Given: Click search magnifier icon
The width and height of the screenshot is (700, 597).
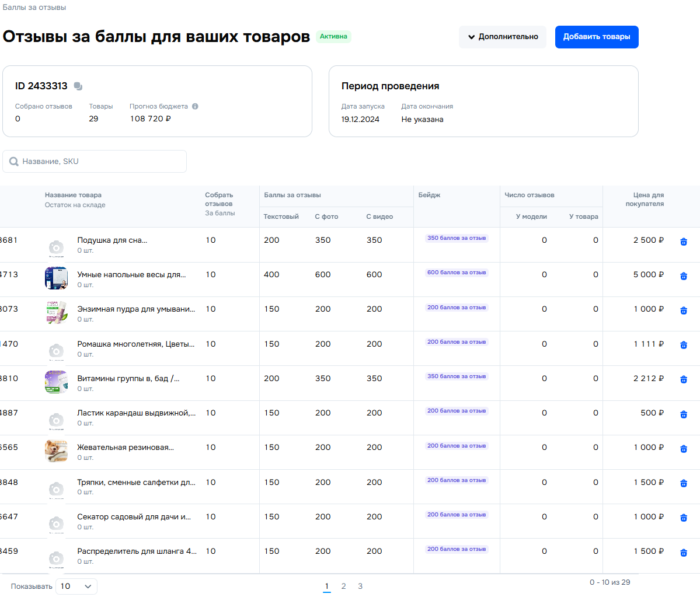Looking at the screenshot, I should tap(14, 162).
